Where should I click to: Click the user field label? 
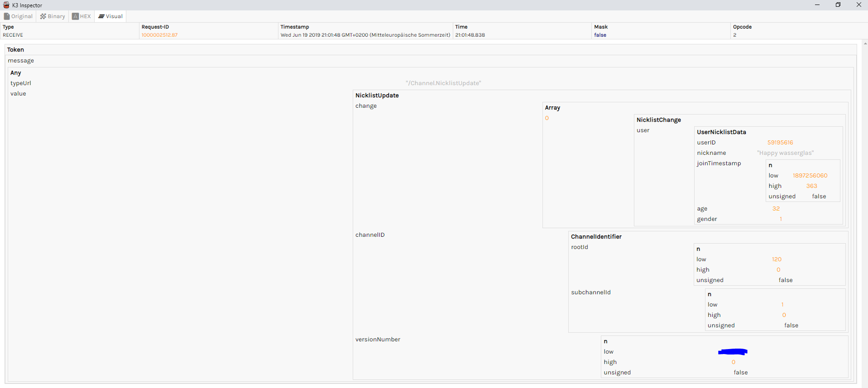point(643,130)
